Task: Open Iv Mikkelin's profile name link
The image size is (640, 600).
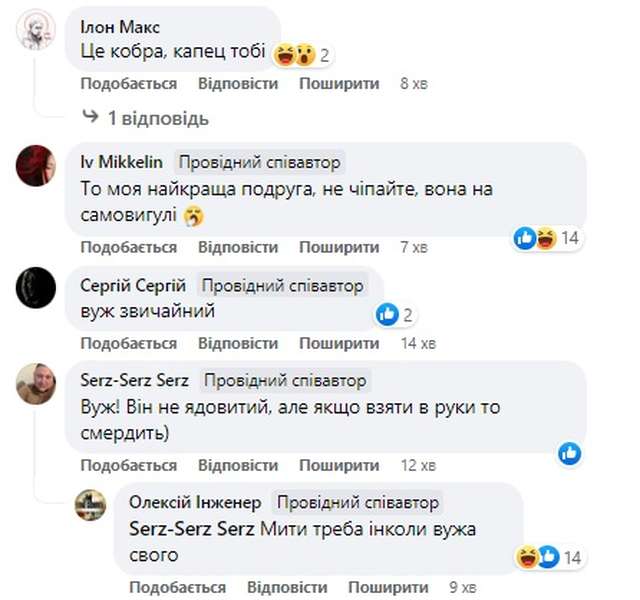Action: 122,162
